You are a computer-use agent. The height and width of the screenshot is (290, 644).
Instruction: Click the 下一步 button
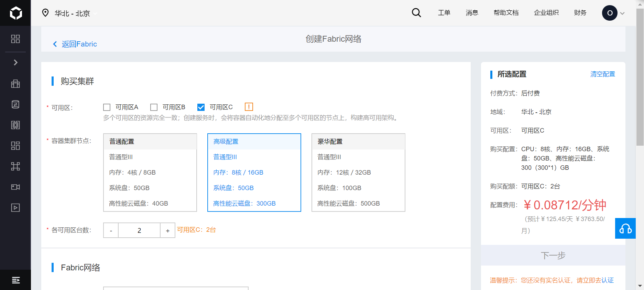click(x=553, y=255)
